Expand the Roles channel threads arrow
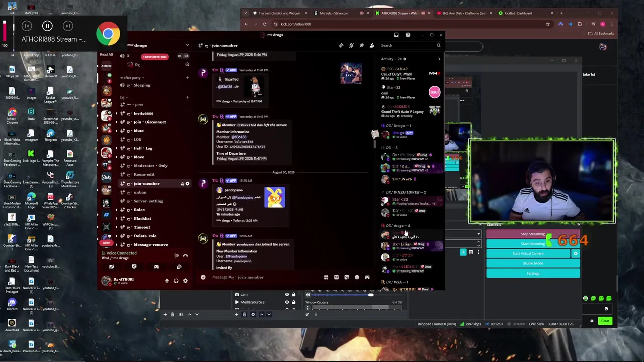Viewport: 644px width, 362px height. pos(116,210)
